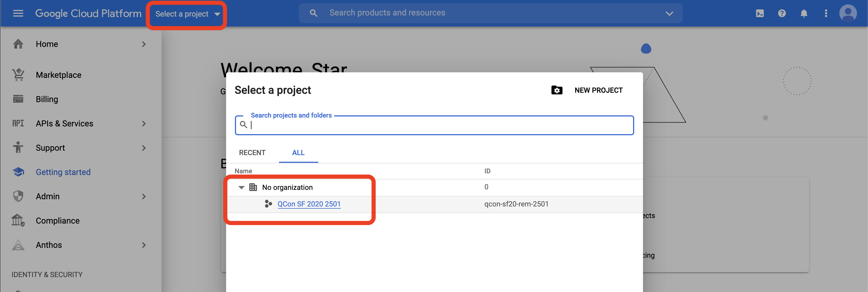Click the Admin shield icon
This screenshot has height=292, width=868.
click(x=18, y=196)
